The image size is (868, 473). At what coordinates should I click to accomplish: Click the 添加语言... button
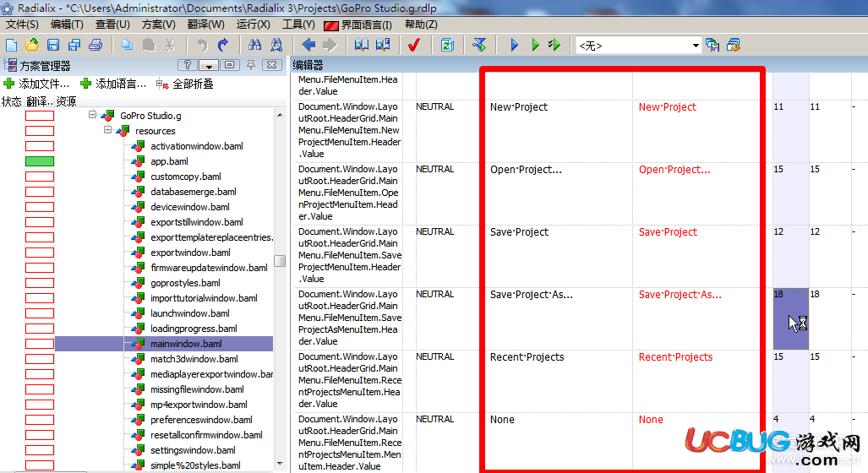[113, 84]
